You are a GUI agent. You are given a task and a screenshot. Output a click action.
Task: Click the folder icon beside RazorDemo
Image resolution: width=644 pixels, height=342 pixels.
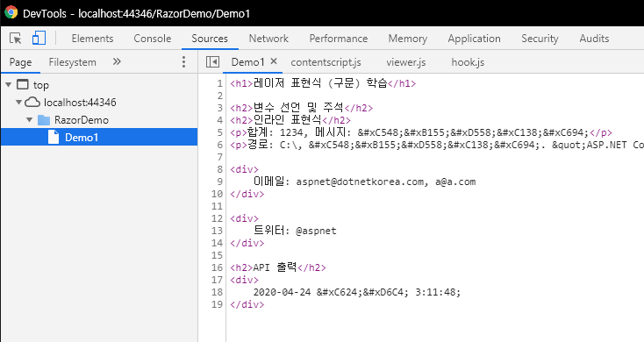pyautogui.click(x=44, y=120)
